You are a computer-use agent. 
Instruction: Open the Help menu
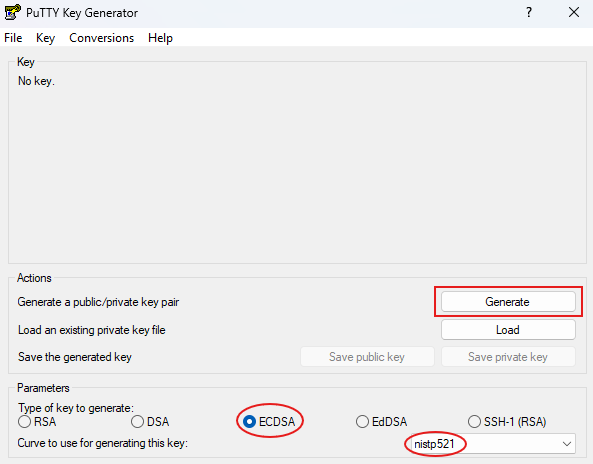(160, 38)
